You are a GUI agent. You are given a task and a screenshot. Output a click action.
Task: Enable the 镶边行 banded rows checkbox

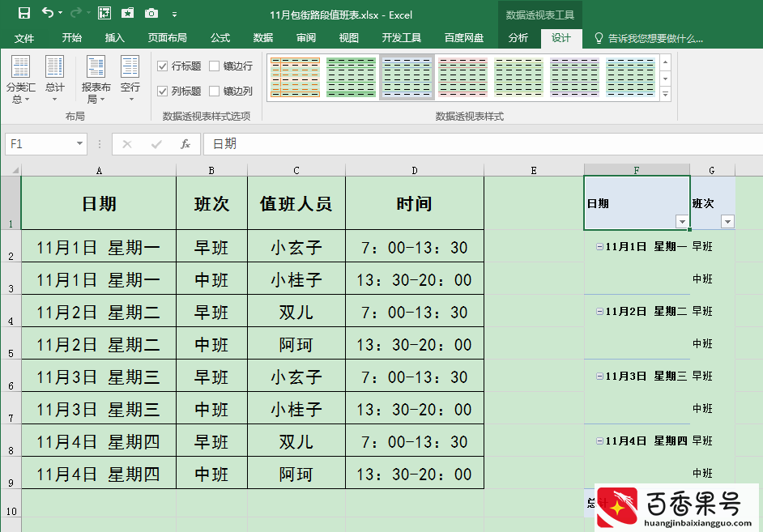click(x=214, y=66)
